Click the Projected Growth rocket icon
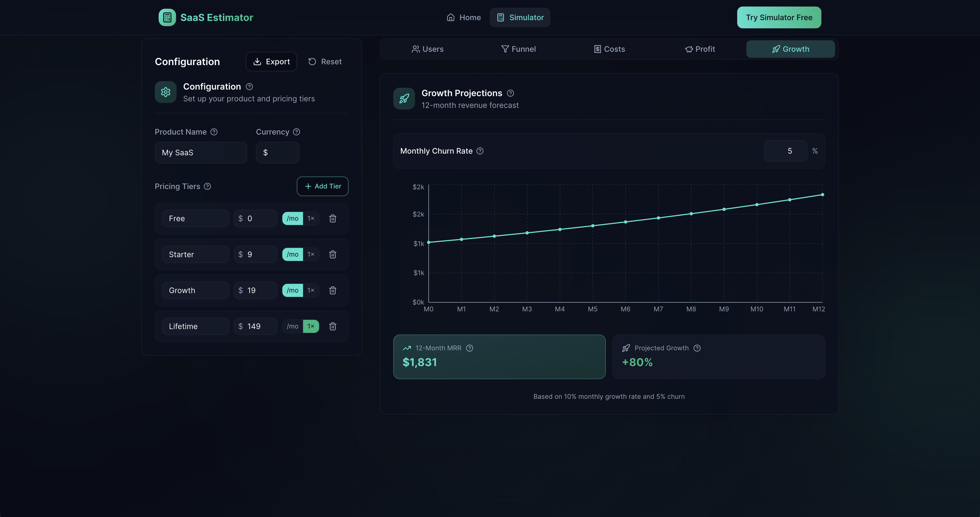980x517 pixels. (626, 348)
